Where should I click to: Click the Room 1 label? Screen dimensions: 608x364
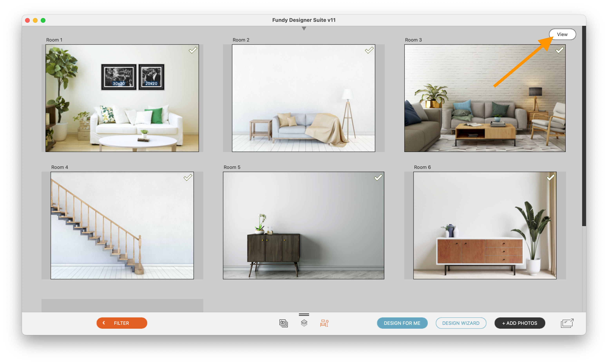point(54,40)
